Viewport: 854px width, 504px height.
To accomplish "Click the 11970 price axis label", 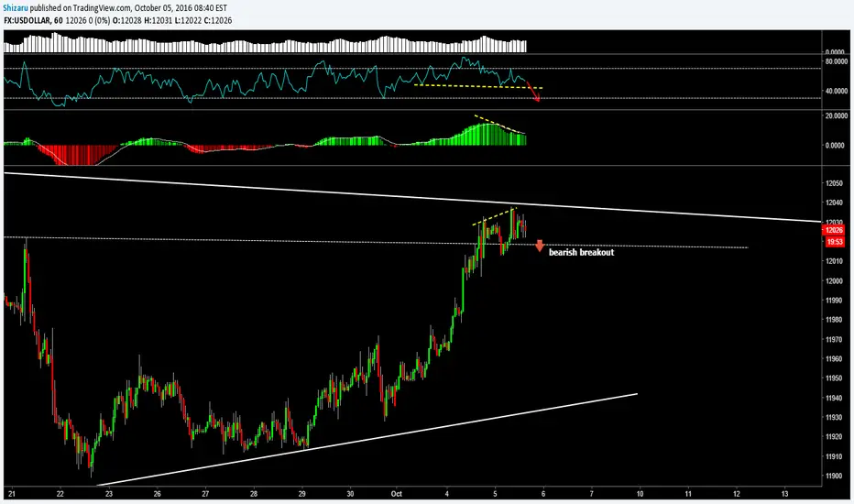I will point(835,339).
